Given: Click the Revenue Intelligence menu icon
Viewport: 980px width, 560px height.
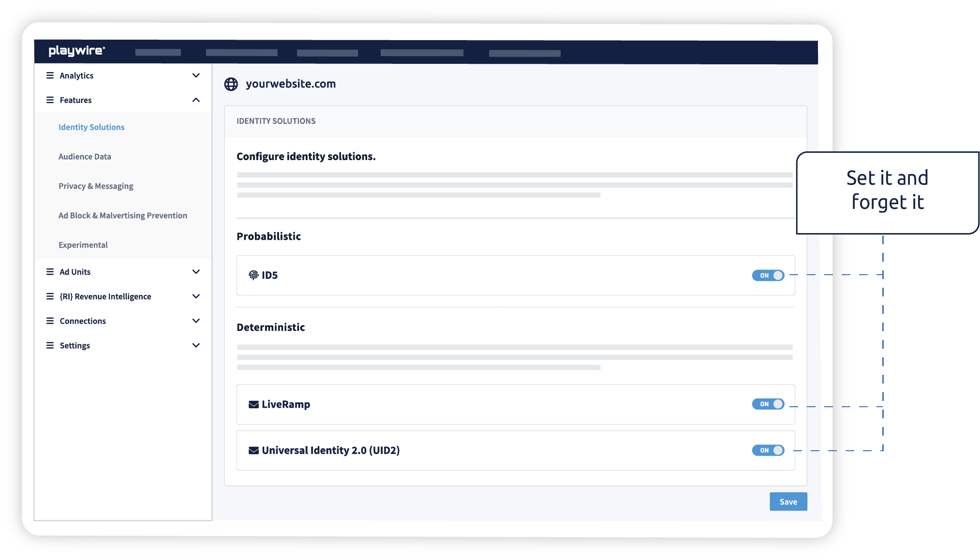Looking at the screenshot, I should point(49,295).
